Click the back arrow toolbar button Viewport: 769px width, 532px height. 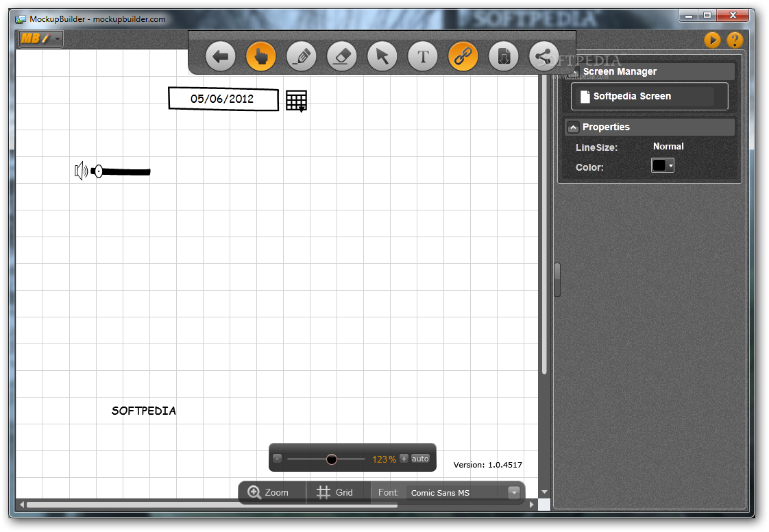pos(221,56)
